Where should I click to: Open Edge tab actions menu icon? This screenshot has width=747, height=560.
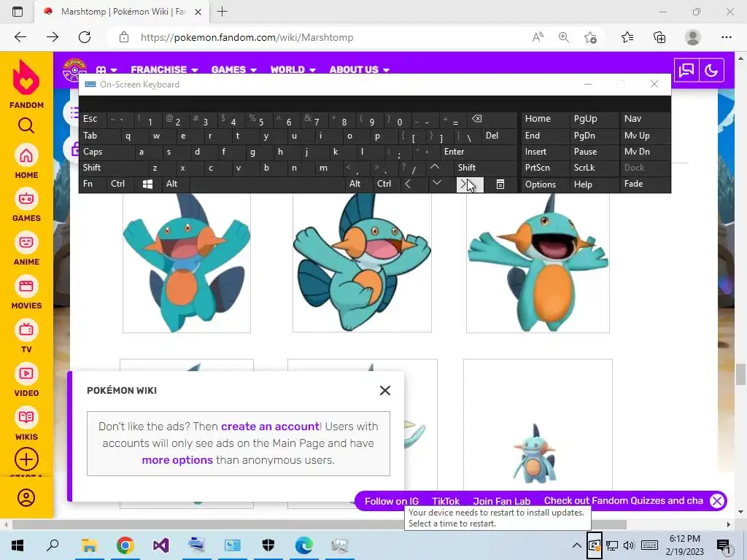pos(18,12)
